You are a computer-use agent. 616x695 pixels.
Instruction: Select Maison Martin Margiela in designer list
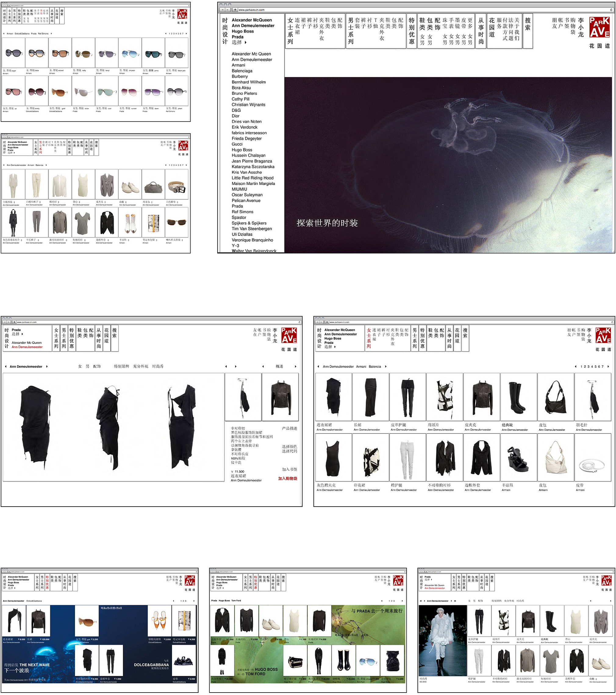point(253,184)
